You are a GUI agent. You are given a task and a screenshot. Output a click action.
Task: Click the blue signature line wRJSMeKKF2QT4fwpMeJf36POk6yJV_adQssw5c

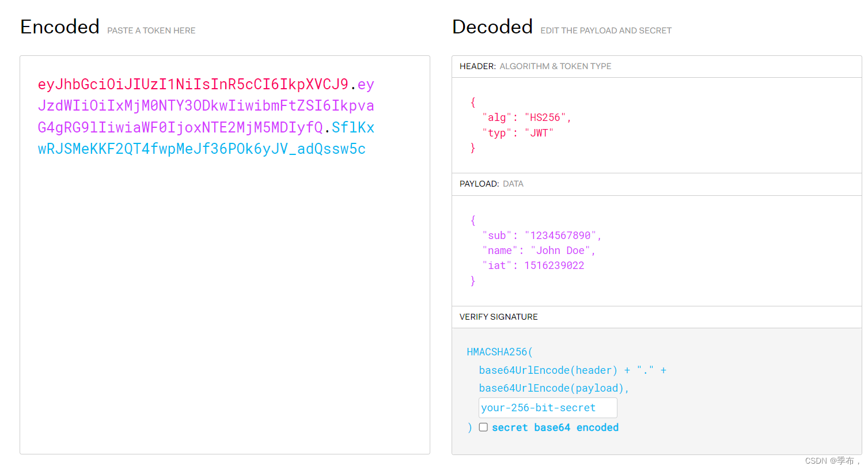(x=202, y=149)
